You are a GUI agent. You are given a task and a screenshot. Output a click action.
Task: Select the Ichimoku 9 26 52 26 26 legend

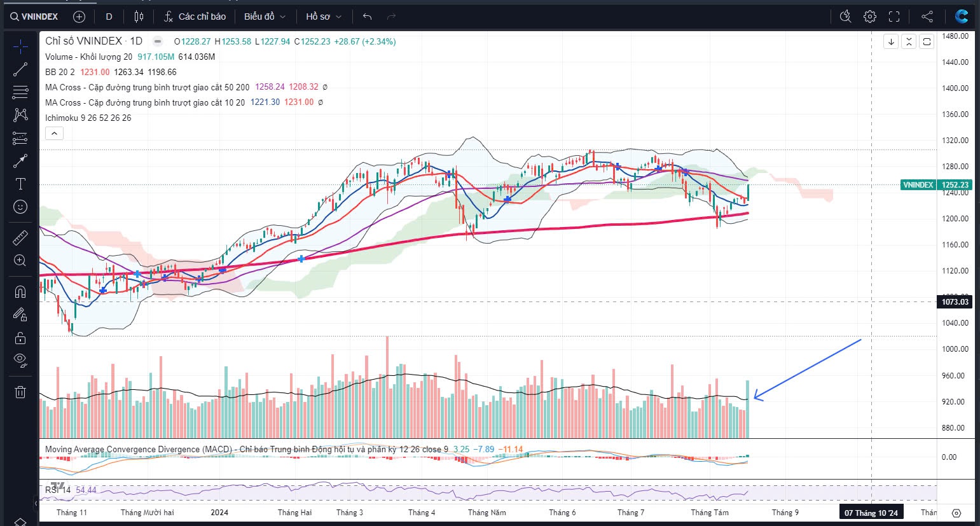tap(88, 118)
